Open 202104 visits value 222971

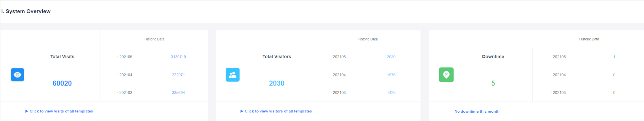tap(178, 75)
